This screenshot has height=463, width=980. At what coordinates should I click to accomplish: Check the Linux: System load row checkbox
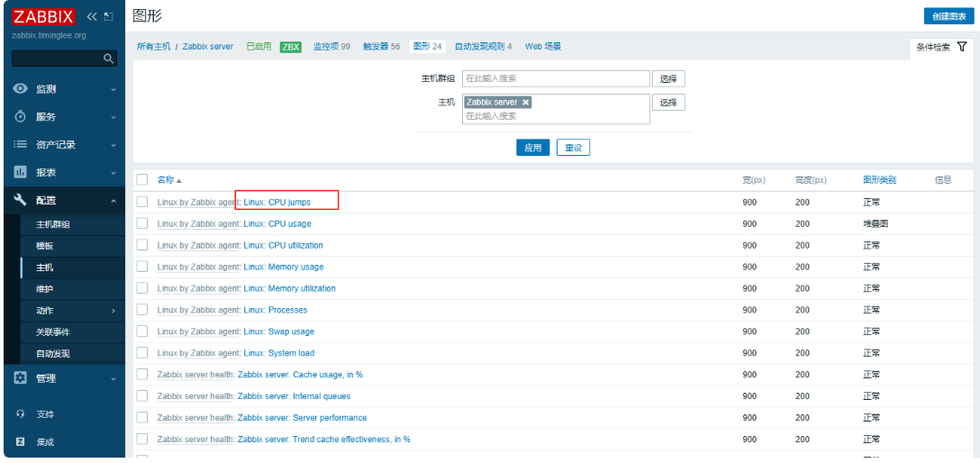point(142,353)
